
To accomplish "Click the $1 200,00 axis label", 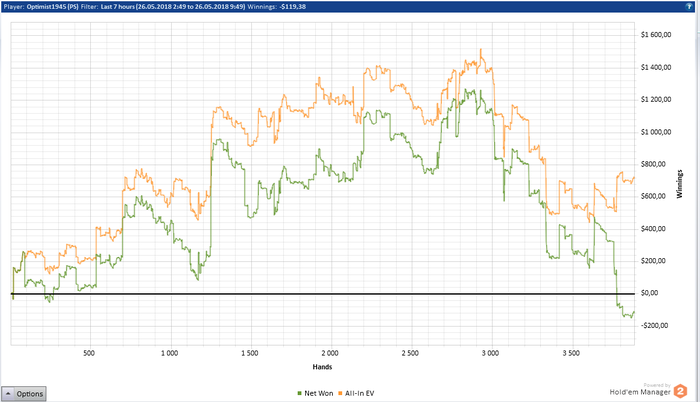I will point(656,100).
